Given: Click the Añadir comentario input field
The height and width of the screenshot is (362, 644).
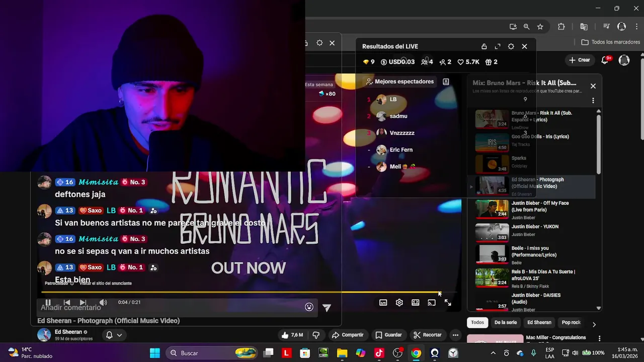Looking at the screenshot, I should [171, 307].
